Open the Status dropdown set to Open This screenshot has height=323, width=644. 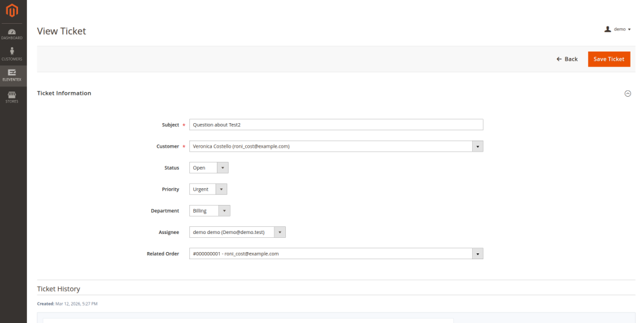coord(209,168)
